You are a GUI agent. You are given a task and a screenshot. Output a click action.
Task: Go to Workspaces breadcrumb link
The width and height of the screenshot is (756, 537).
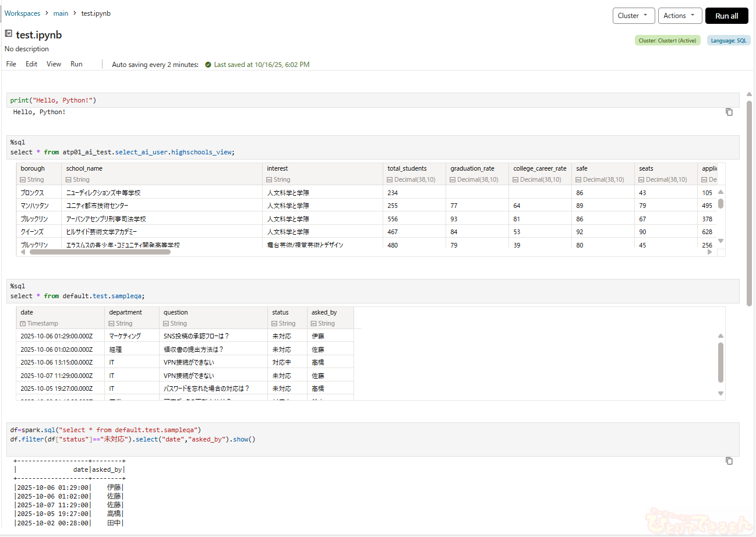(22, 13)
